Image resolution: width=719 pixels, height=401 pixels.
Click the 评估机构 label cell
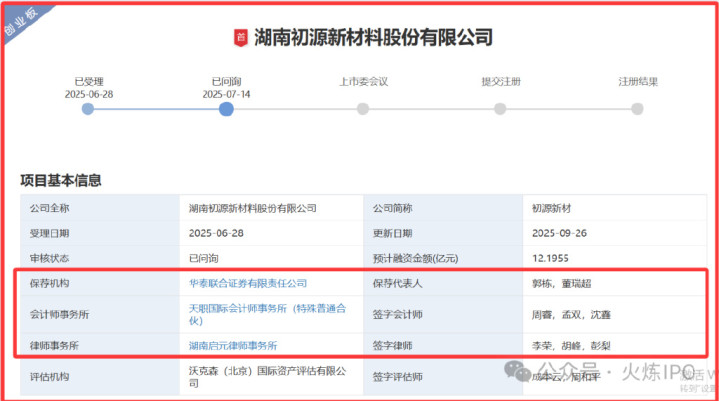100,377
